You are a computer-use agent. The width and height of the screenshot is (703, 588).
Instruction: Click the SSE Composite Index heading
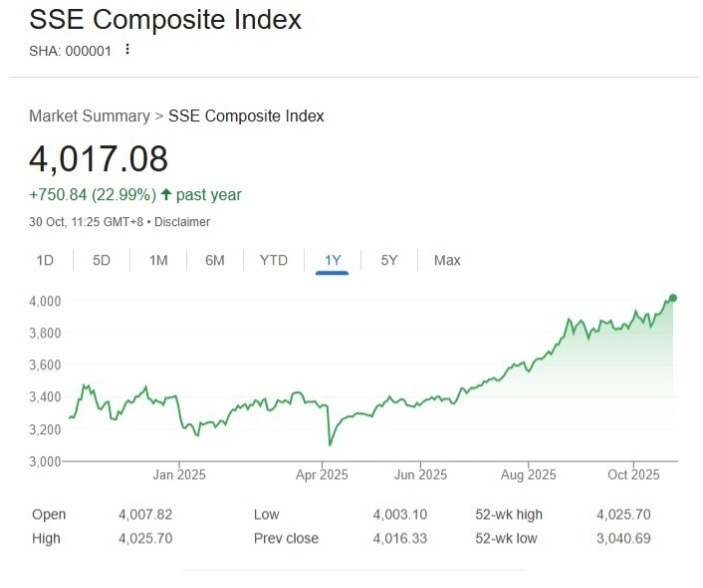tap(165, 20)
